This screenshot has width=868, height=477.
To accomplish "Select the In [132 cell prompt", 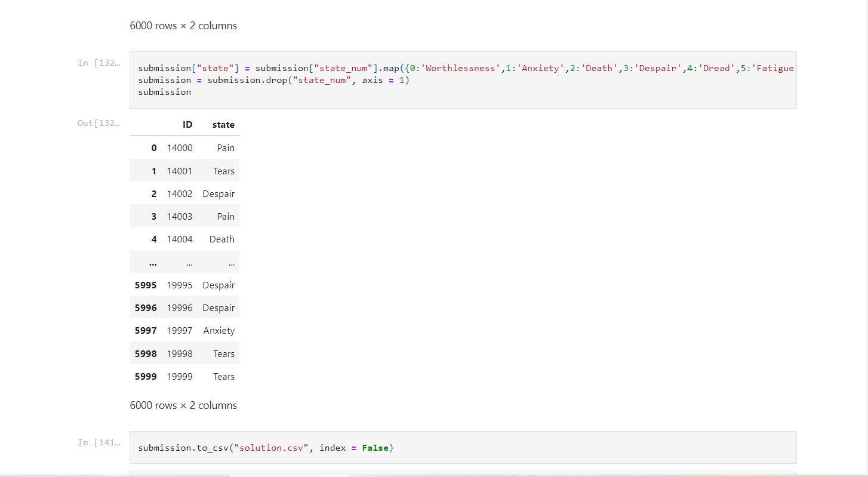I will pyautogui.click(x=99, y=63).
